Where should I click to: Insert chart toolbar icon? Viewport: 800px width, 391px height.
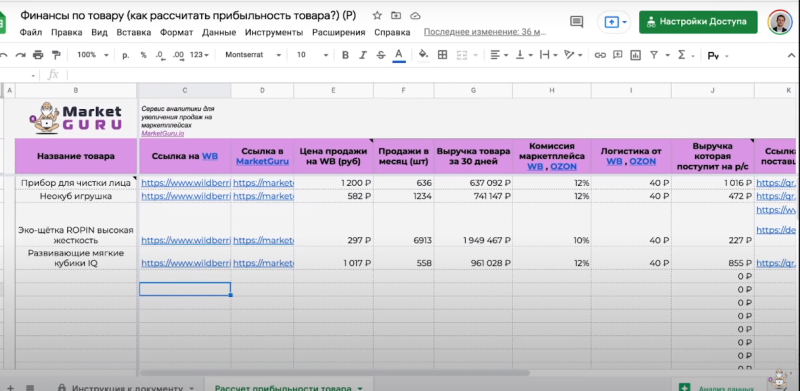635,55
